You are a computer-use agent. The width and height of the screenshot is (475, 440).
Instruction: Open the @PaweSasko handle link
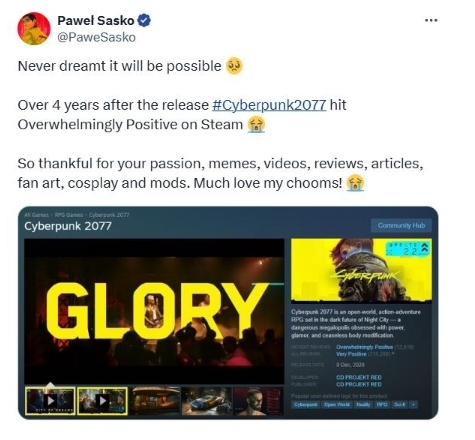[97, 37]
